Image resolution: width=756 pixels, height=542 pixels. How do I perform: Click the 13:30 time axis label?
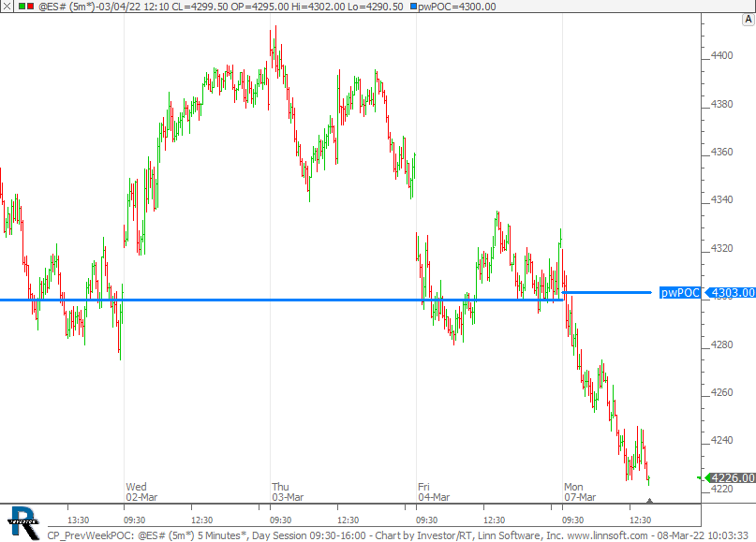(x=78, y=520)
